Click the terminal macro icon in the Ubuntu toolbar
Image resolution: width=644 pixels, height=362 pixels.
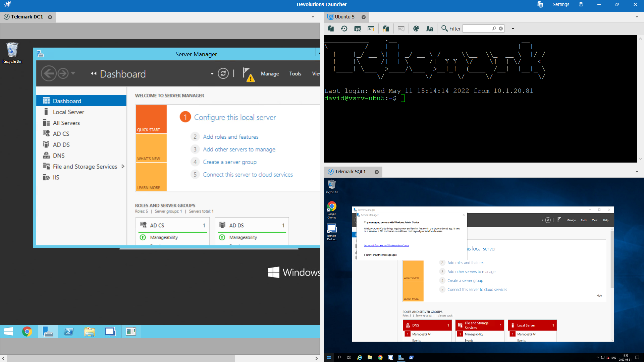(x=371, y=28)
